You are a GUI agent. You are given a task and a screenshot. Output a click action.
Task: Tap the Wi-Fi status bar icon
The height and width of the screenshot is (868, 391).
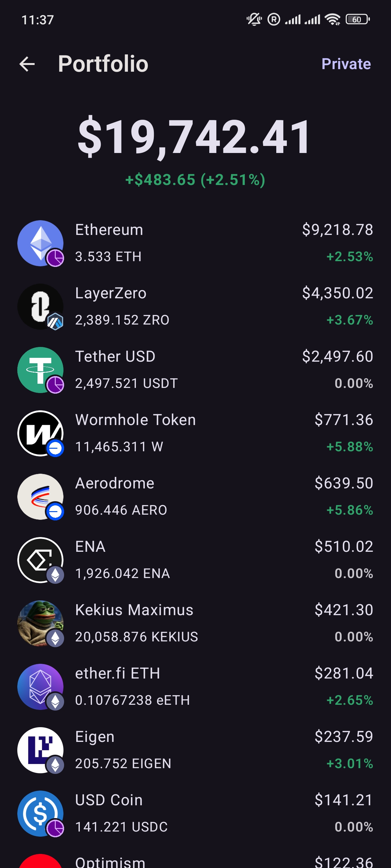(x=333, y=20)
